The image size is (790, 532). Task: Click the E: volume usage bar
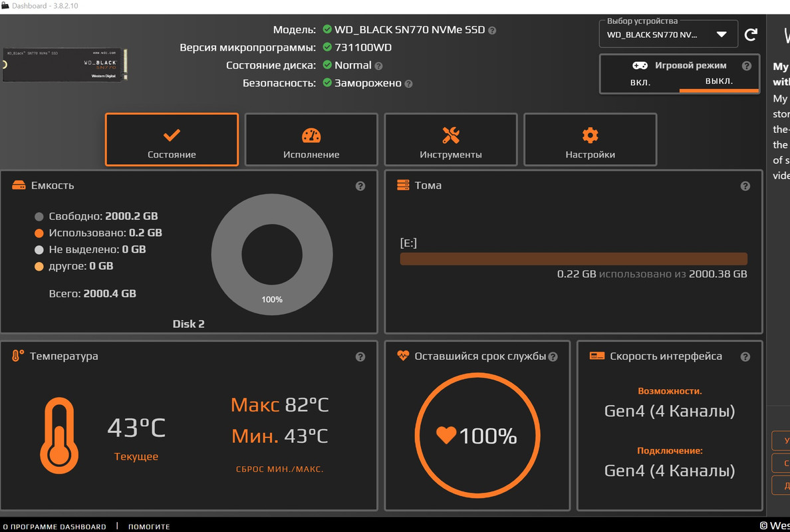573,259
